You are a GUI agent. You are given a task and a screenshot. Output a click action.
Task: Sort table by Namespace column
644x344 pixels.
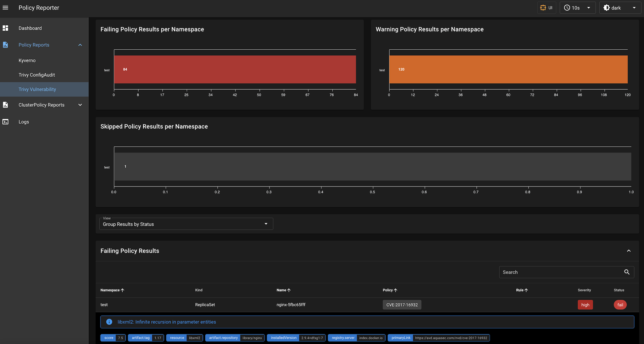112,290
